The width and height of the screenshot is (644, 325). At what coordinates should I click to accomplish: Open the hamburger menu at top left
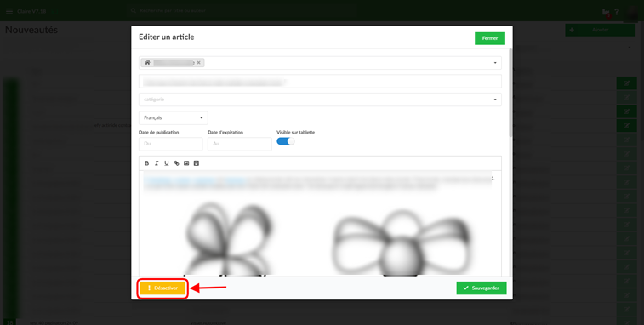[9, 11]
